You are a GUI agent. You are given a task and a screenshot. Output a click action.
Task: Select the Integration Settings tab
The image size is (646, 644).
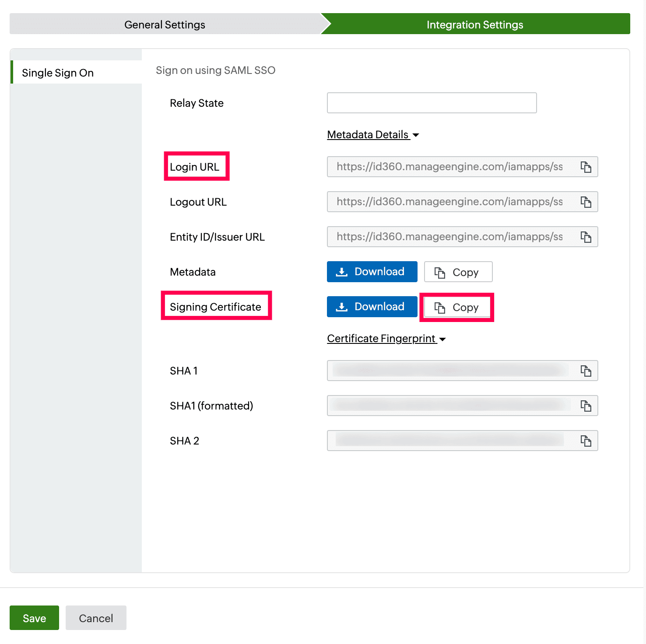point(474,24)
